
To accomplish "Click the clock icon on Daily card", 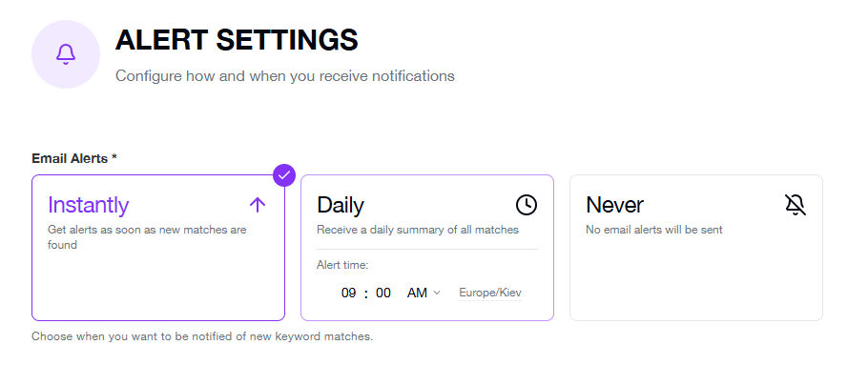I will [527, 204].
